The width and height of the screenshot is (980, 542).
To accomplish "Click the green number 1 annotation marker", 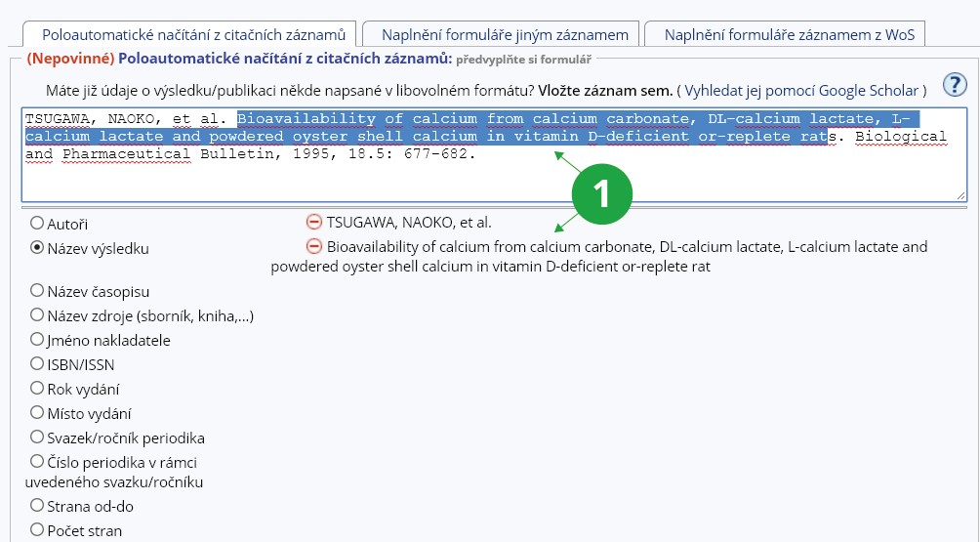I will pyautogui.click(x=601, y=193).
